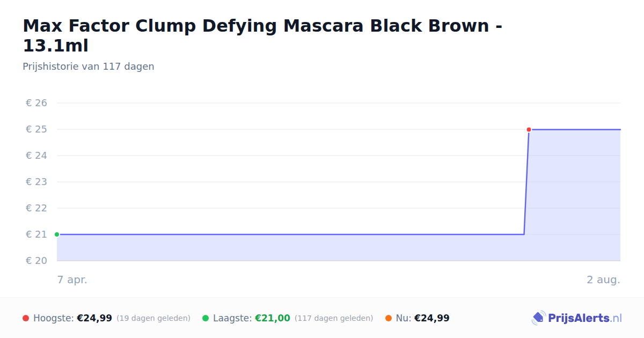The width and height of the screenshot is (644, 338).
Task: Click the Max Factor Clump Defying Mascara title
Action: 262,35
